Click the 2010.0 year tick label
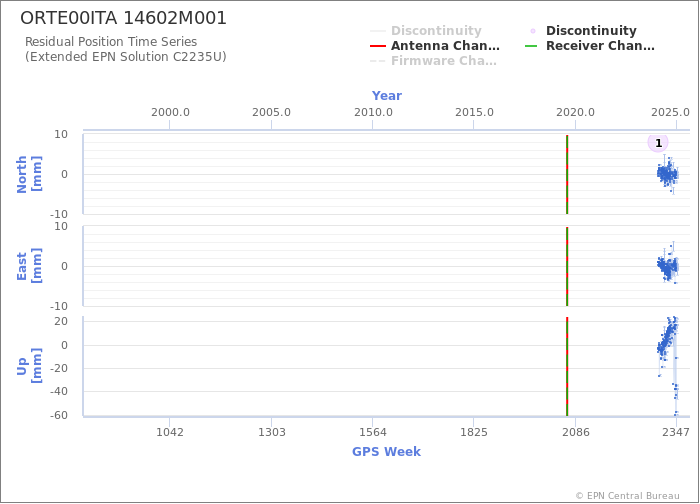The width and height of the screenshot is (700, 504). pos(373,112)
